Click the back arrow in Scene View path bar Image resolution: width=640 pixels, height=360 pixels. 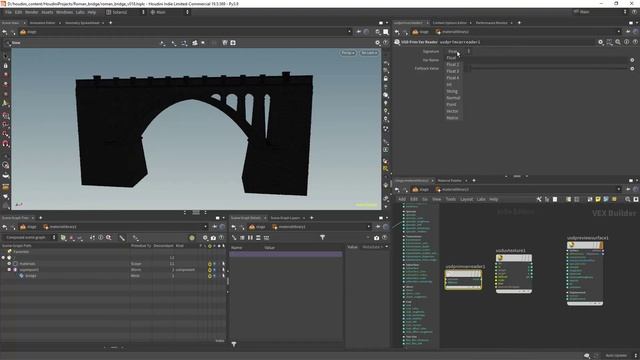4,32
